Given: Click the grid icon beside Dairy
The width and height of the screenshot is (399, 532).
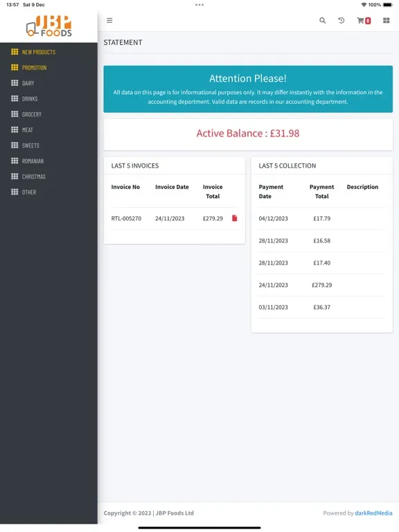Looking at the screenshot, I should (15, 83).
